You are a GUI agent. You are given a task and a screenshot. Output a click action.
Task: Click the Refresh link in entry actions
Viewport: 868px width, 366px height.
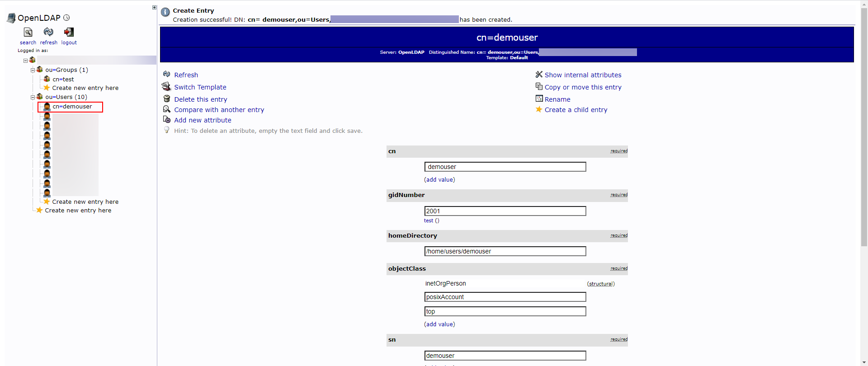point(186,75)
